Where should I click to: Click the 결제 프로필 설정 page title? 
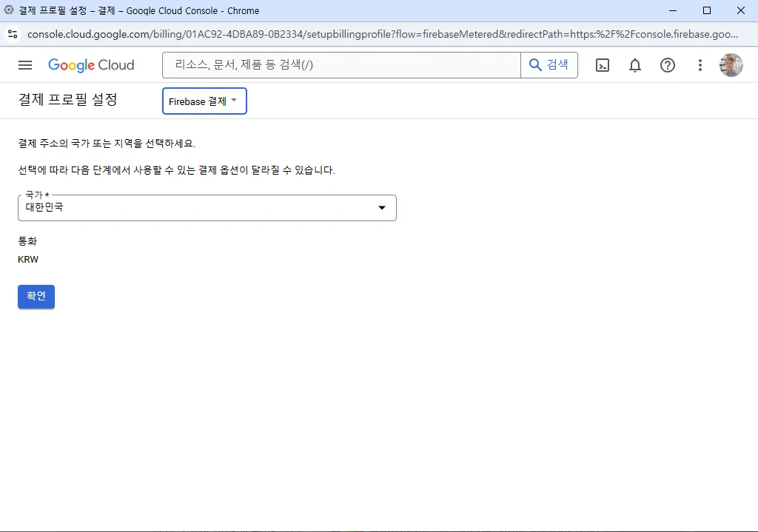67,100
